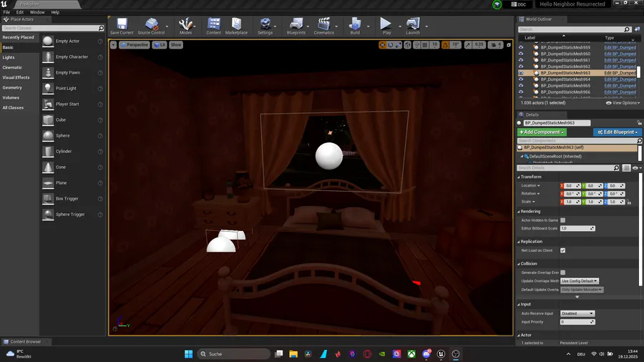The image size is (644, 362).
Task: Toggle surface snapping icon in viewport
Action: click(x=417, y=45)
